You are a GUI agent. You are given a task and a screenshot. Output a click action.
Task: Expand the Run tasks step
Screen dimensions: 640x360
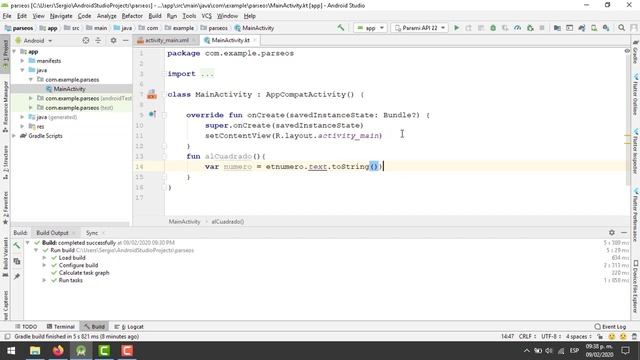(x=44, y=280)
